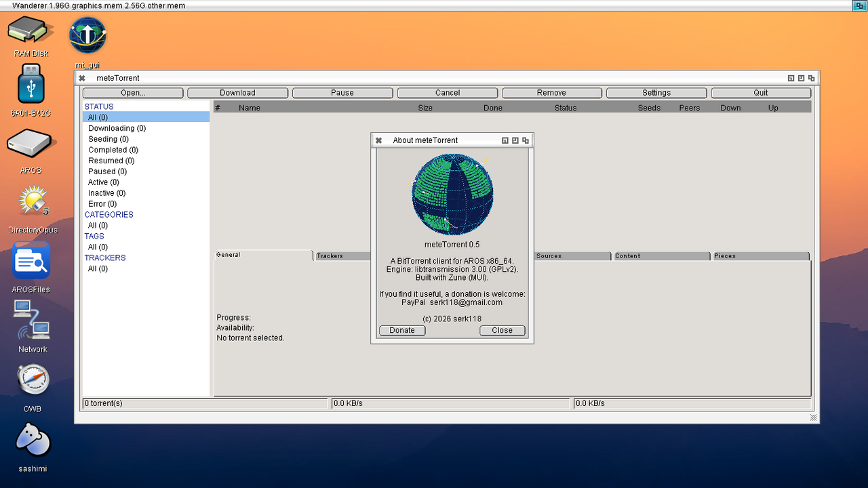The height and width of the screenshot is (488, 868).
Task: Click the Quit button
Action: pos(761,93)
